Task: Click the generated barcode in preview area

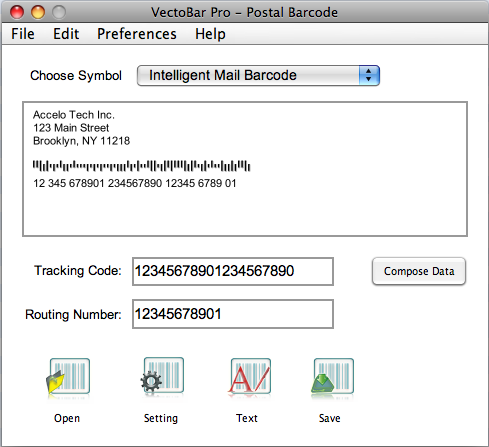Action: pos(141,166)
